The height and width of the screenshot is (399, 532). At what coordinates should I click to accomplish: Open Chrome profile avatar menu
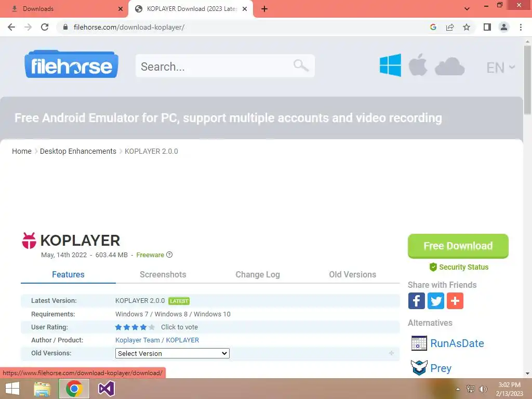pos(504,27)
